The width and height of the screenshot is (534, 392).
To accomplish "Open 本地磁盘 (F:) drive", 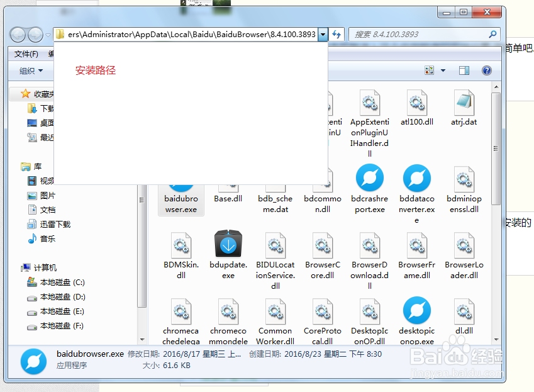I will click(55, 326).
